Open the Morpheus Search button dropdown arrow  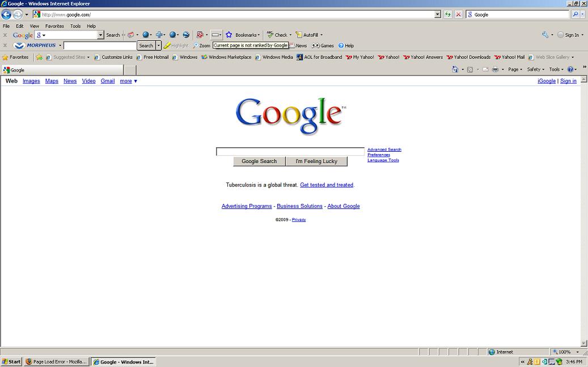(x=159, y=46)
